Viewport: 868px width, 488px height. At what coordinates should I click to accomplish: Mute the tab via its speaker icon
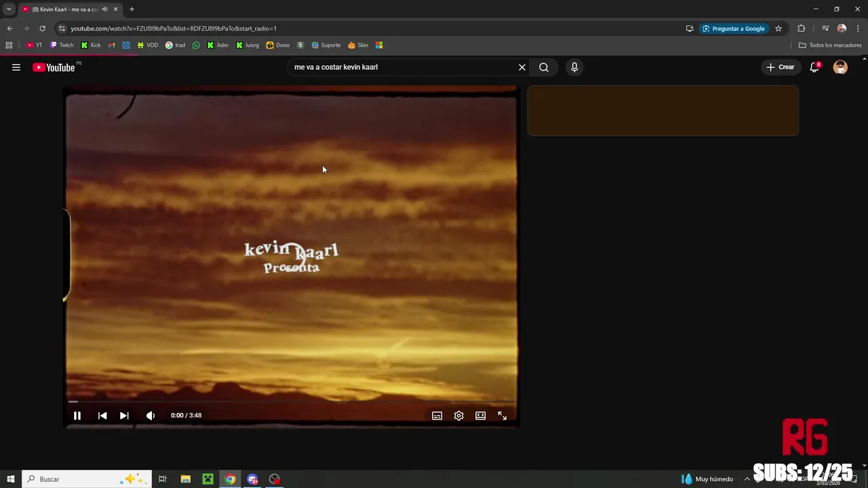104,9
